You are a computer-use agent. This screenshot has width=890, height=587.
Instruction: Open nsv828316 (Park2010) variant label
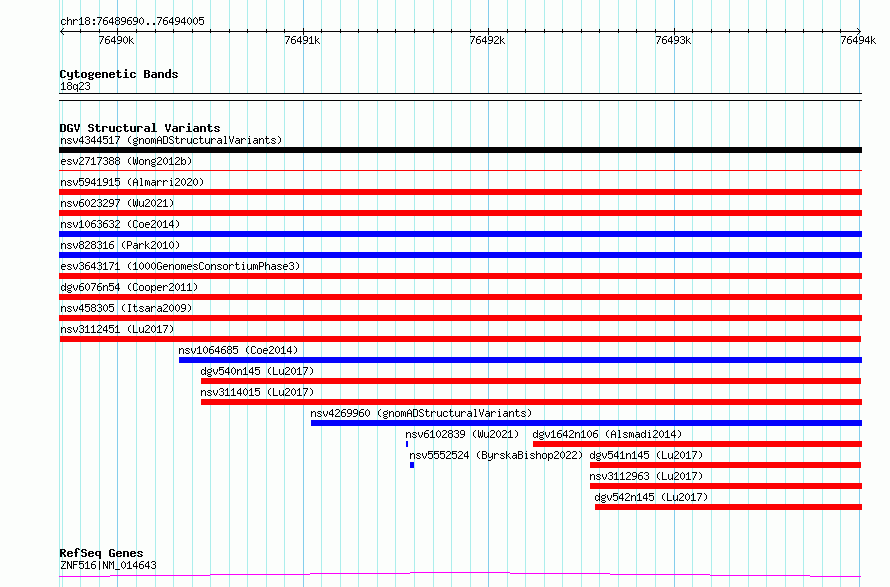tap(120, 245)
